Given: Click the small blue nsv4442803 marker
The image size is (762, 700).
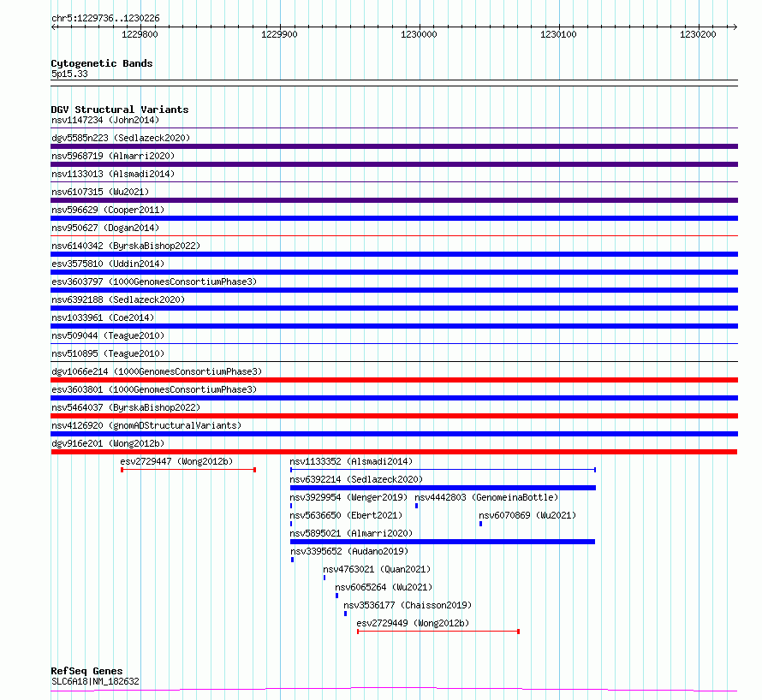Looking at the screenshot, I should 416,506.
